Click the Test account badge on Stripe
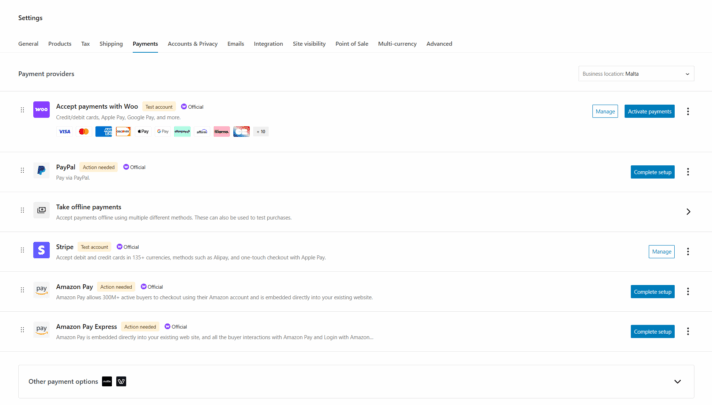Screen dimensions: 712x405 click(94, 247)
